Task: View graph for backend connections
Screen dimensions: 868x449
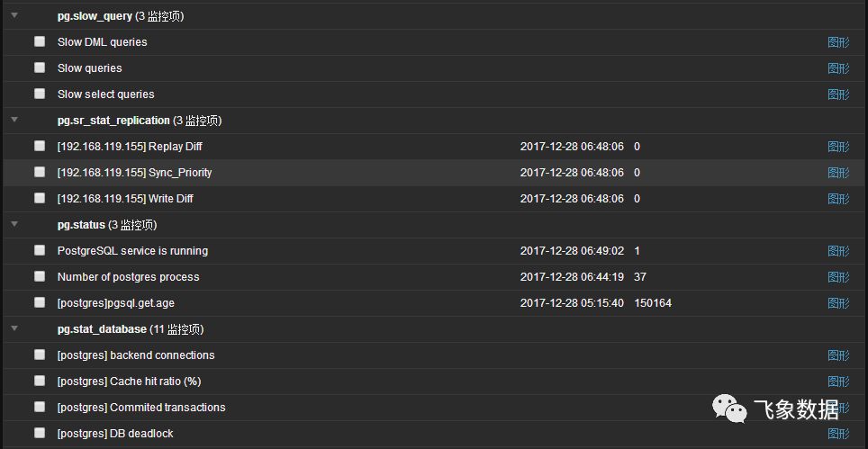Action: point(838,355)
